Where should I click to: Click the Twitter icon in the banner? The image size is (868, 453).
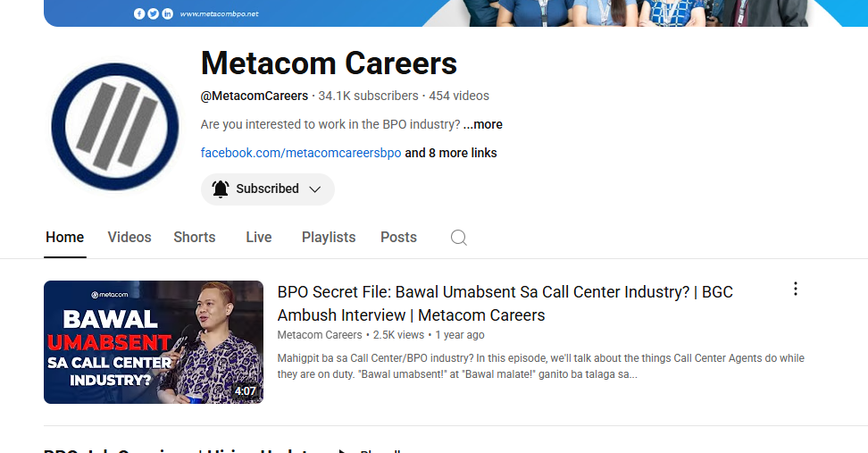click(x=153, y=13)
